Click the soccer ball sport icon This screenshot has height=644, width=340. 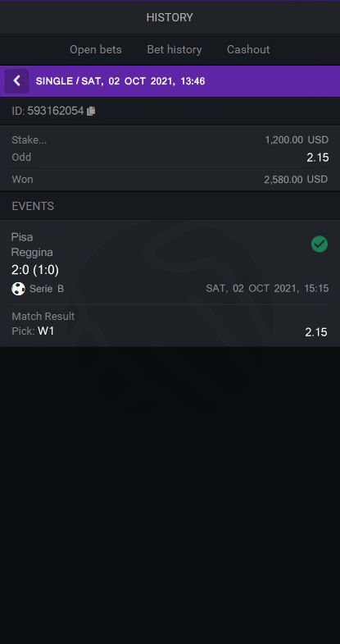[18, 289]
